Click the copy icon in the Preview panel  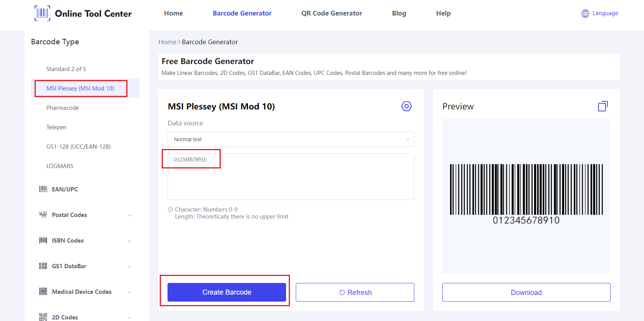click(603, 106)
